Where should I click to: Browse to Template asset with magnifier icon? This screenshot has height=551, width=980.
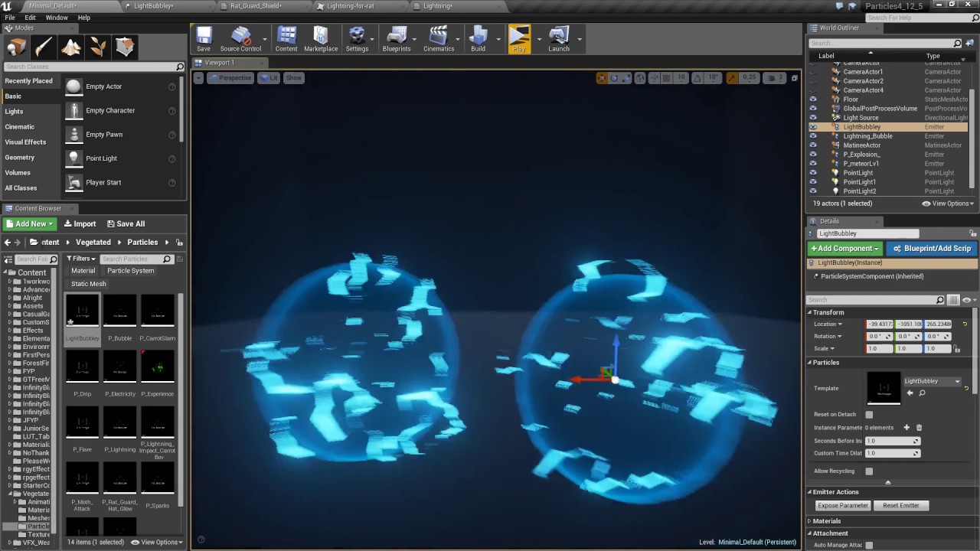coord(922,393)
